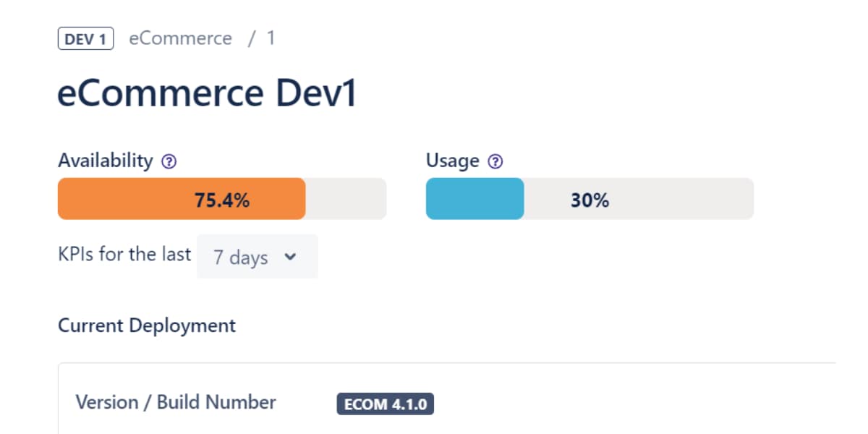
Task: Open the 7 days KPI period dropdown
Action: (x=257, y=257)
